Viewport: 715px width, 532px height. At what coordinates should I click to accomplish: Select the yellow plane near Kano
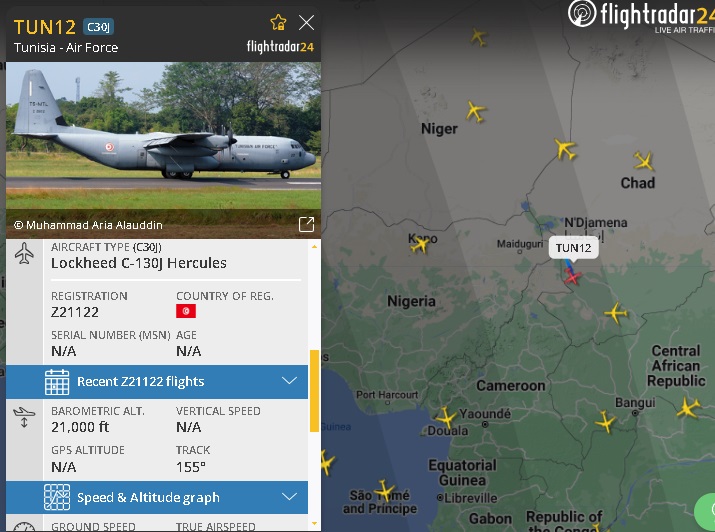(420, 245)
